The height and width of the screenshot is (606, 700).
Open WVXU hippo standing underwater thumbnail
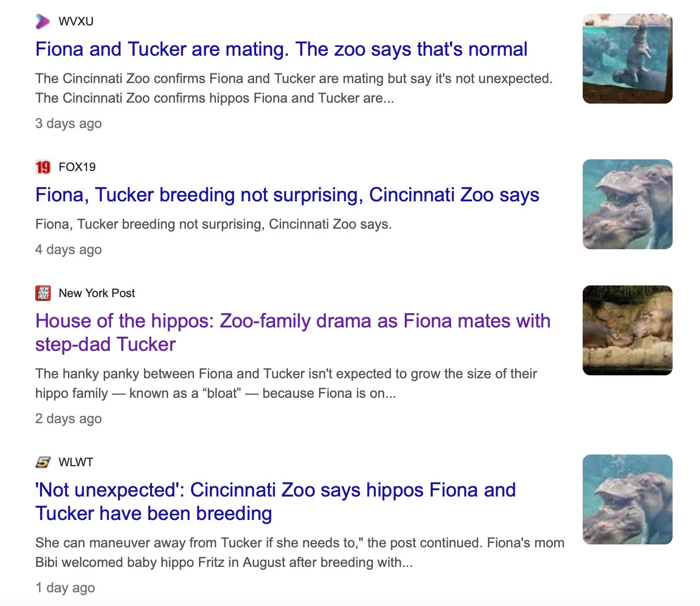point(627,59)
